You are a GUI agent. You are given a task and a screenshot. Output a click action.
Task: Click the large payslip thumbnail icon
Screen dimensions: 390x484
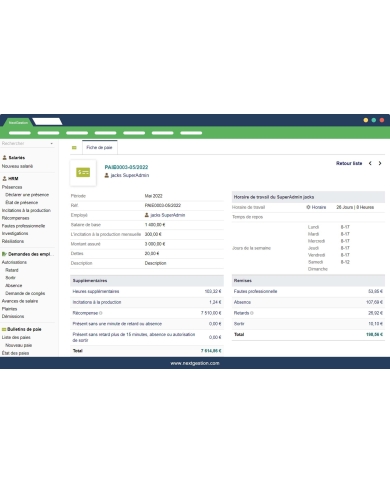(x=83, y=172)
